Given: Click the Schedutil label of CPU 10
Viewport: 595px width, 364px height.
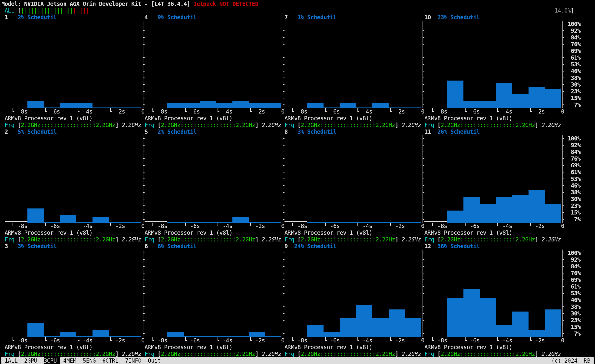Looking at the screenshot, I should 464,17.
